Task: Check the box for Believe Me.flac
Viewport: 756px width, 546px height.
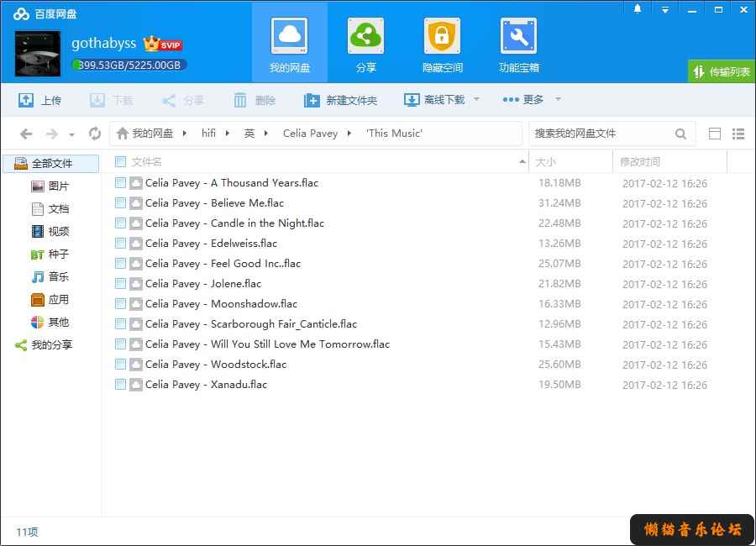Action: 120,203
